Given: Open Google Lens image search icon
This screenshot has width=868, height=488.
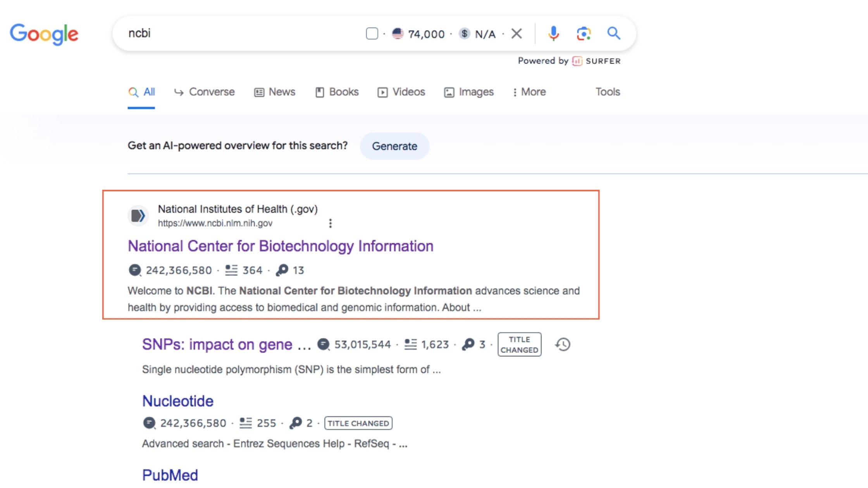Looking at the screenshot, I should [x=583, y=34].
